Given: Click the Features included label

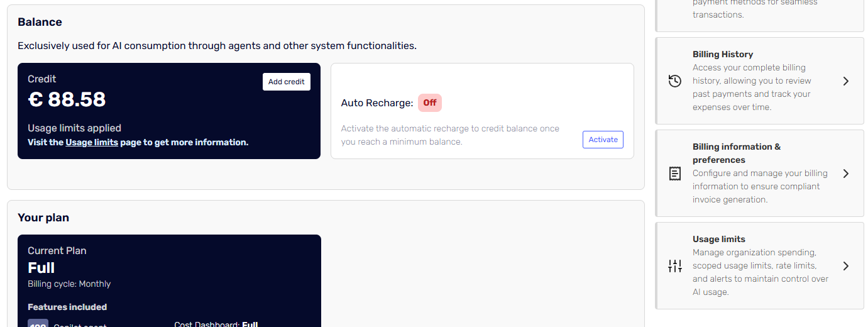Looking at the screenshot, I should click(x=67, y=307).
